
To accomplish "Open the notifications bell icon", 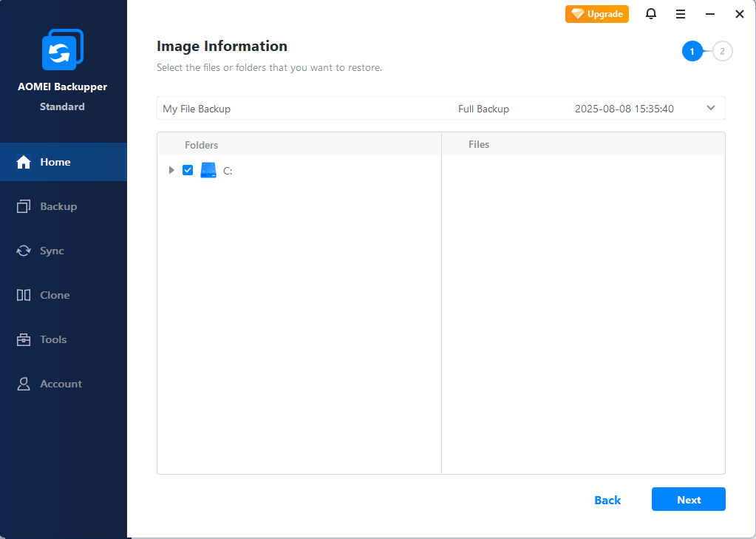I will [x=651, y=14].
